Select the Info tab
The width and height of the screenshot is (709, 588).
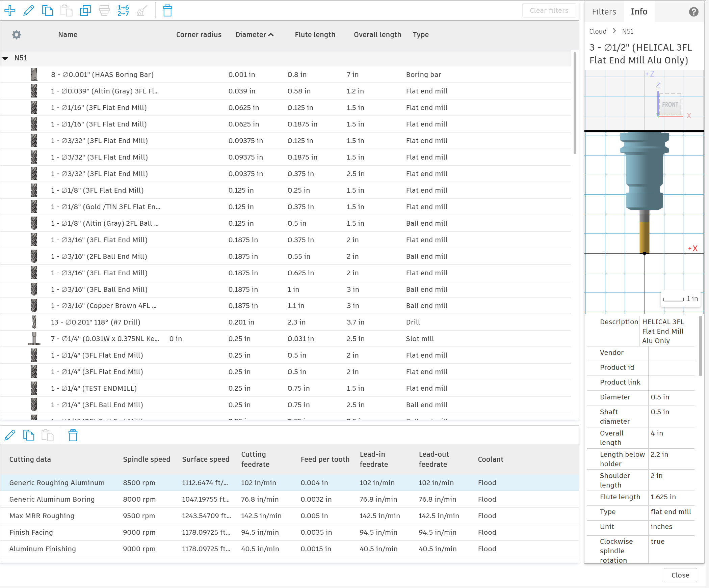click(639, 12)
